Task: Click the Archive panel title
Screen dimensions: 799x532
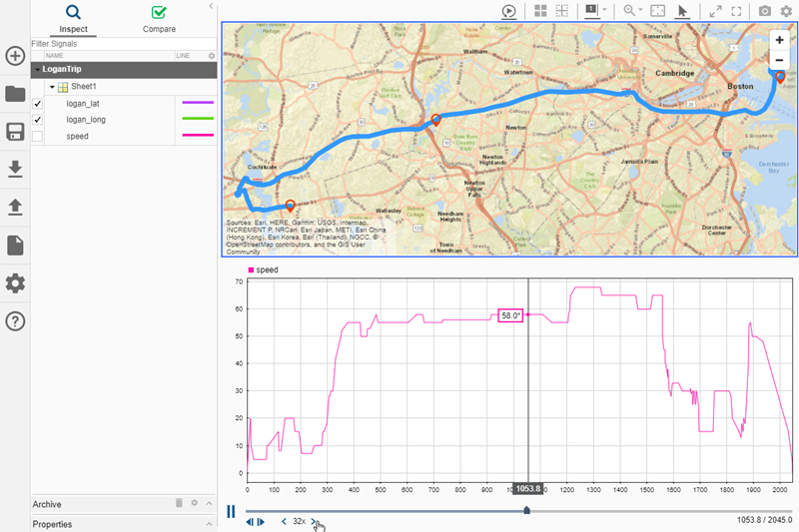Action: click(47, 504)
